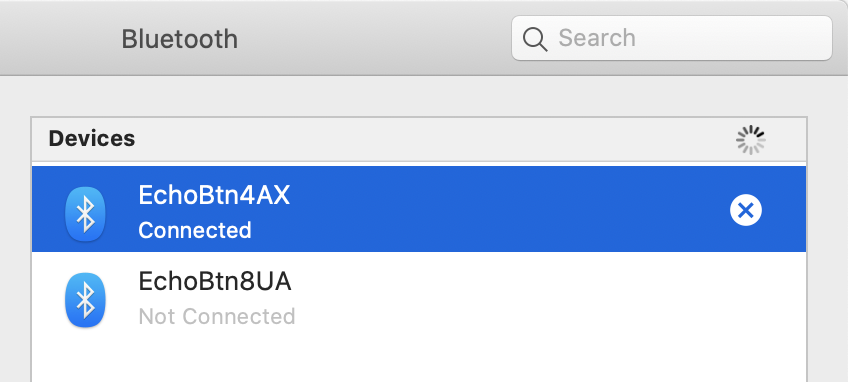Click the Search placeholder text

coord(597,38)
